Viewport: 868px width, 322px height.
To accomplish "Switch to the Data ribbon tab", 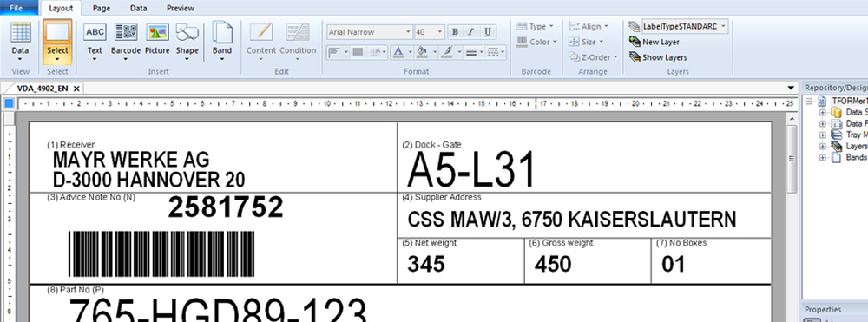I will (138, 8).
